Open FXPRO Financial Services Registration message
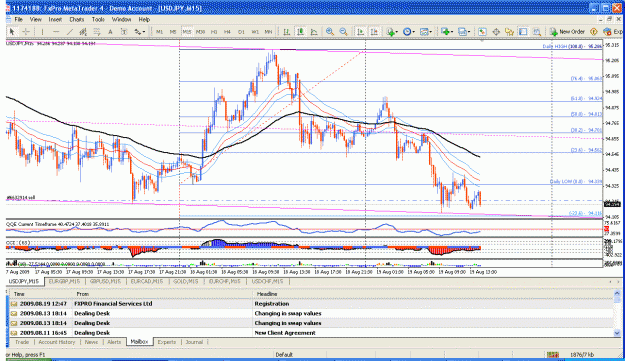Screen dimensions: 625x361 (311, 304)
